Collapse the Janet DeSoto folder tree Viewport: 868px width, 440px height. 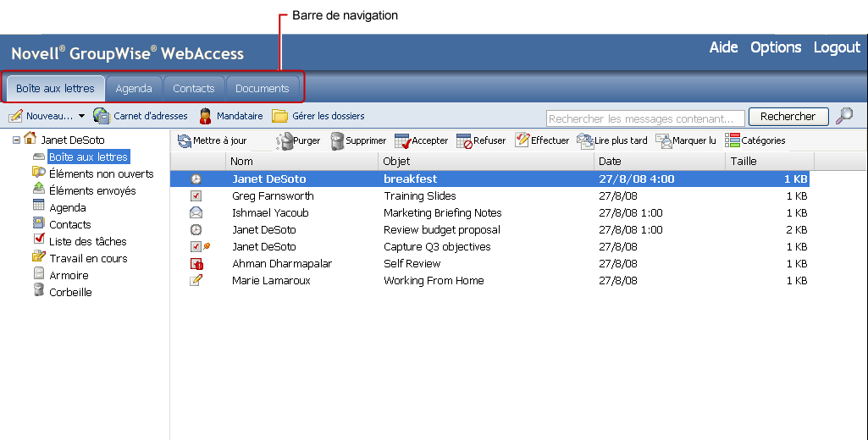point(16,140)
